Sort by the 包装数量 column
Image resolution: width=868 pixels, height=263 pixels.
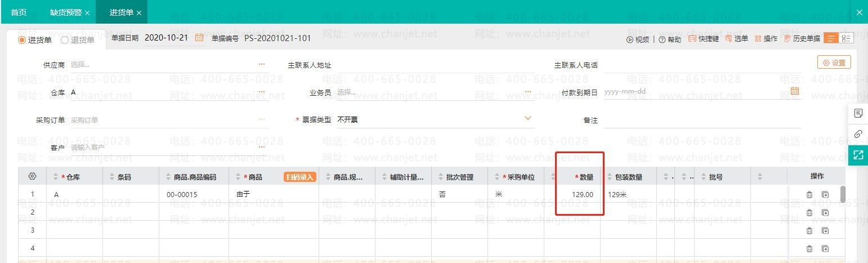tap(611, 177)
